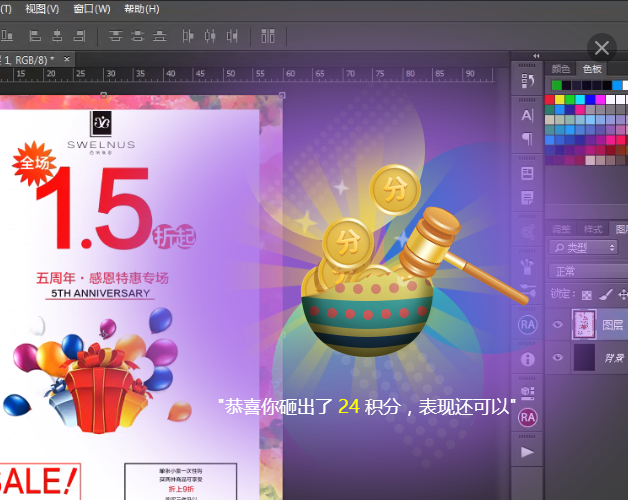
Task: Click the 5TH ANNIVERSARY text on canvas
Action: click(100, 293)
